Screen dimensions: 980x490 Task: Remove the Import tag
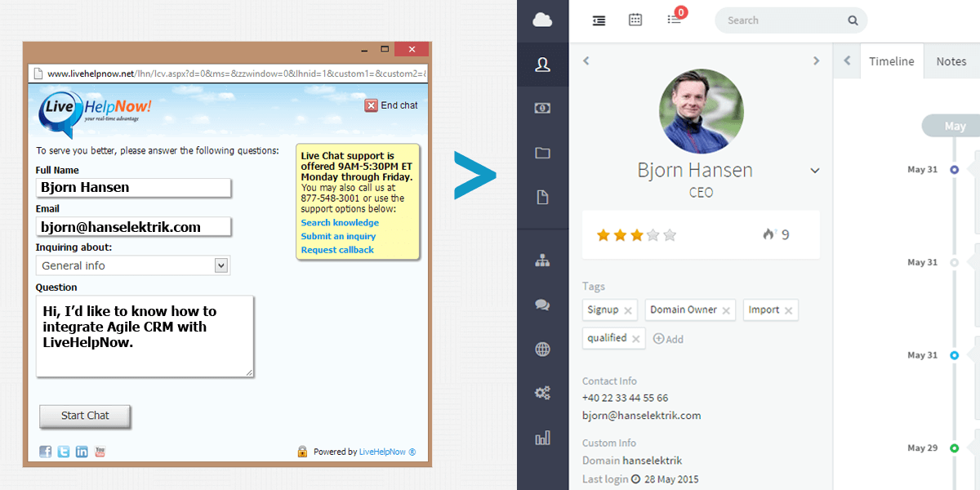pos(788,310)
